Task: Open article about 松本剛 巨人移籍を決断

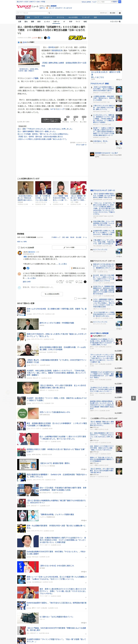Action: tap(56, 310)
